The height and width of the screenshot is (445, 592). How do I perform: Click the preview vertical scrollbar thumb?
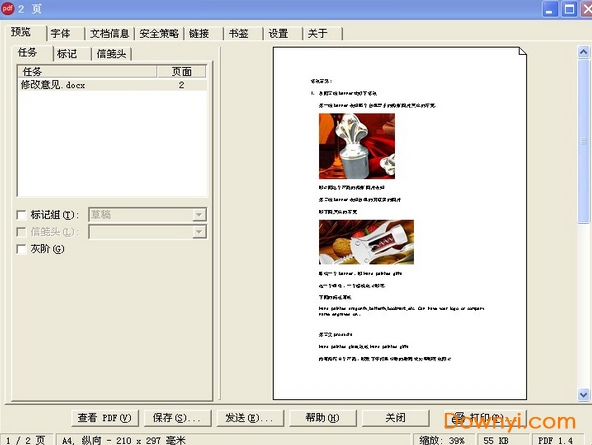(583, 141)
